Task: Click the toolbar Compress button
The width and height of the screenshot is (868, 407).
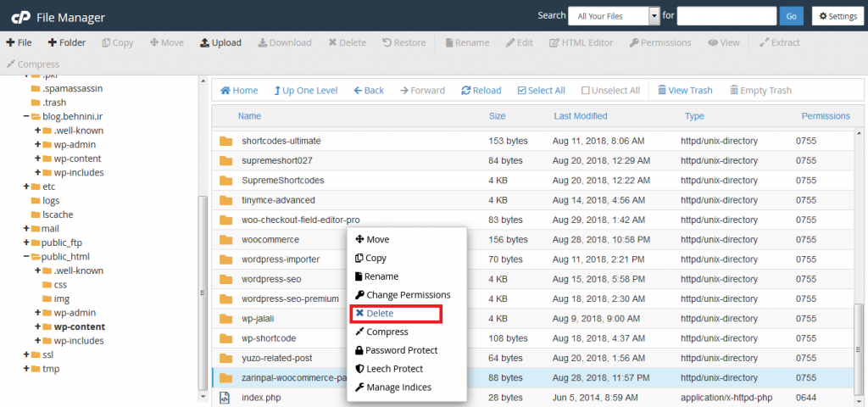Action: pos(33,64)
